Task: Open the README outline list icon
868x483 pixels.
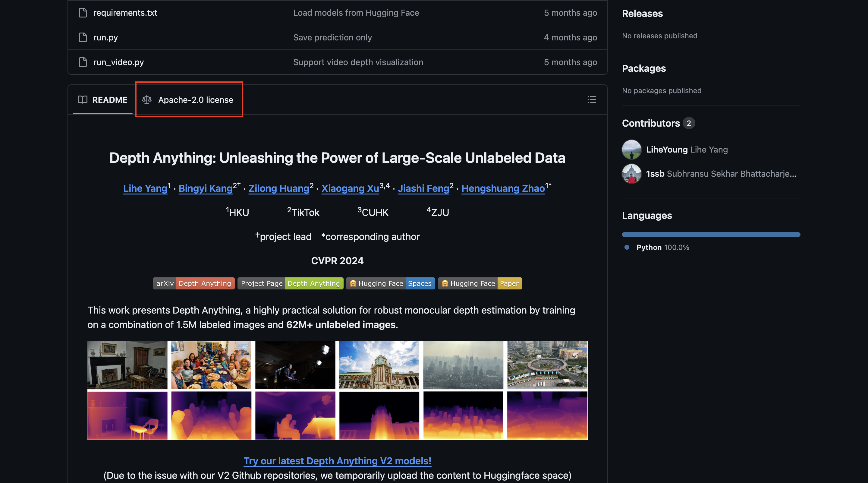Action: [592, 99]
